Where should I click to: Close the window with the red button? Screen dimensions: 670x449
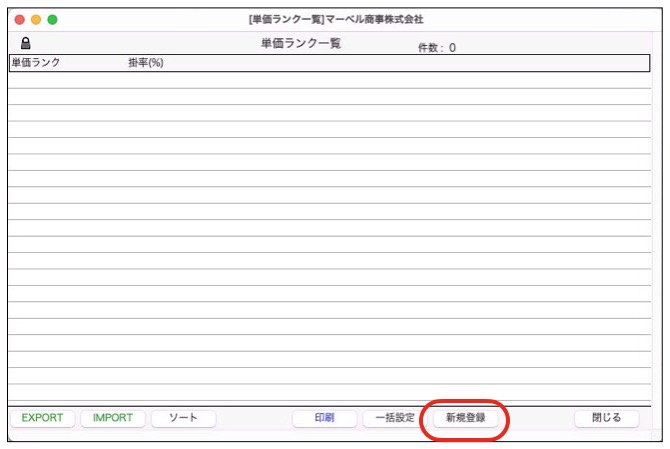tap(19, 19)
